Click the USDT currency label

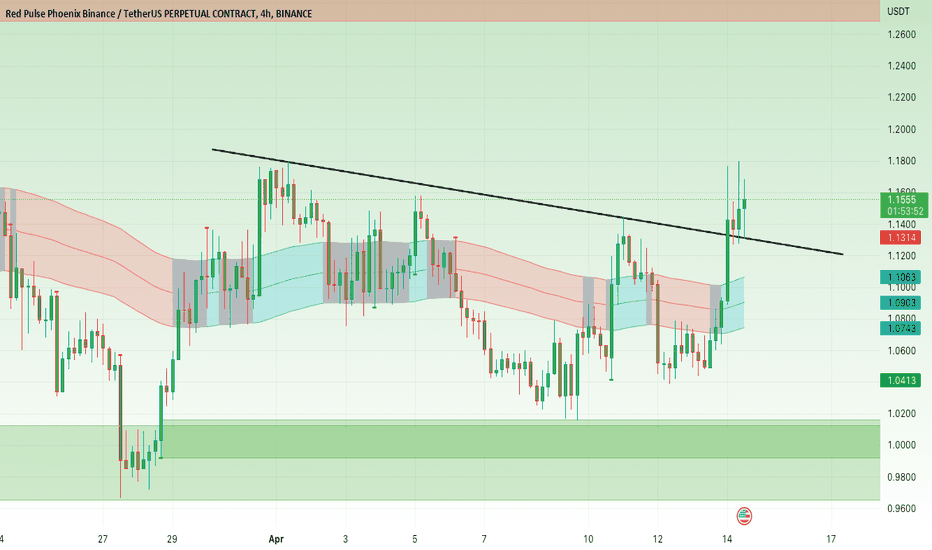coord(898,11)
